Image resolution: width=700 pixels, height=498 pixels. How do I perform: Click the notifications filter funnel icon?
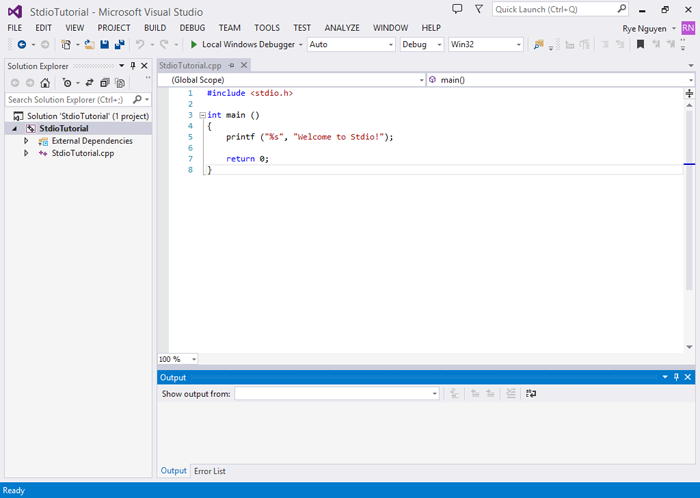click(479, 9)
